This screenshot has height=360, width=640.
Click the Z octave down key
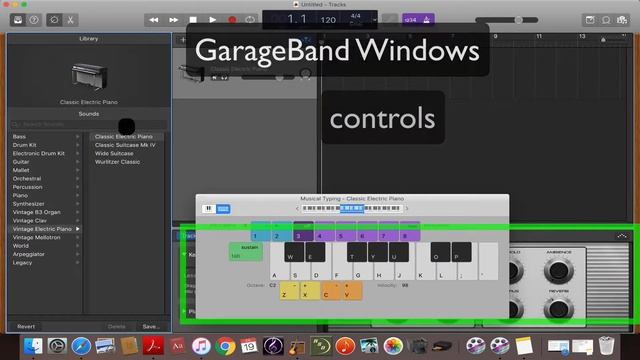[x=289, y=291]
